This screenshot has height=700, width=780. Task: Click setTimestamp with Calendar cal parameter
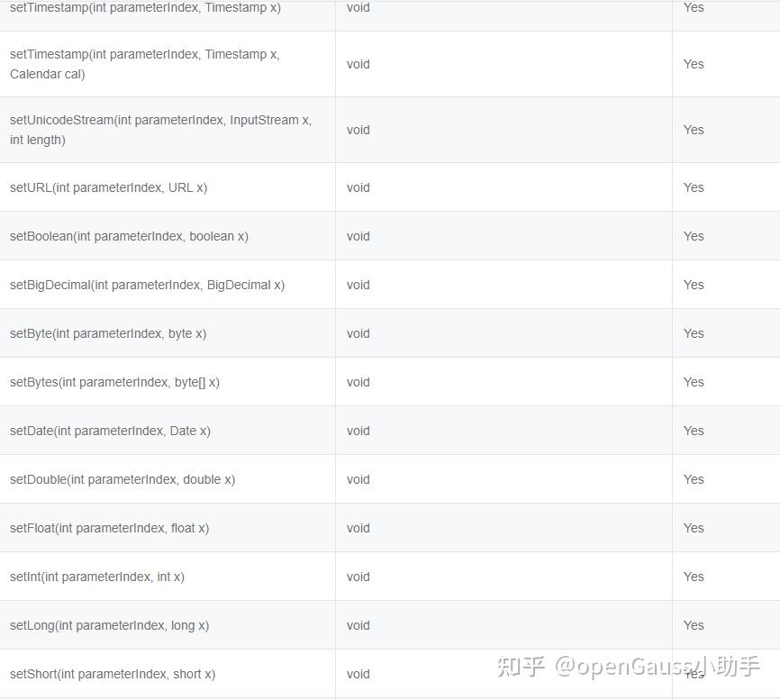pyautogui.click(x=145, y=64)
